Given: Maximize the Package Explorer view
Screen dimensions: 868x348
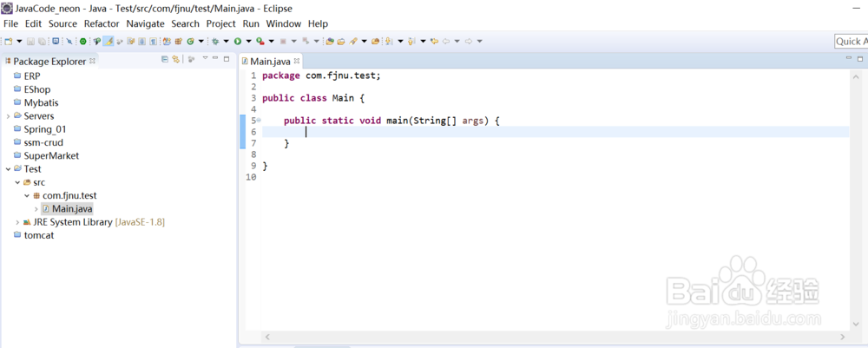Looking at the screenshot, I should (x=227, y=59).
